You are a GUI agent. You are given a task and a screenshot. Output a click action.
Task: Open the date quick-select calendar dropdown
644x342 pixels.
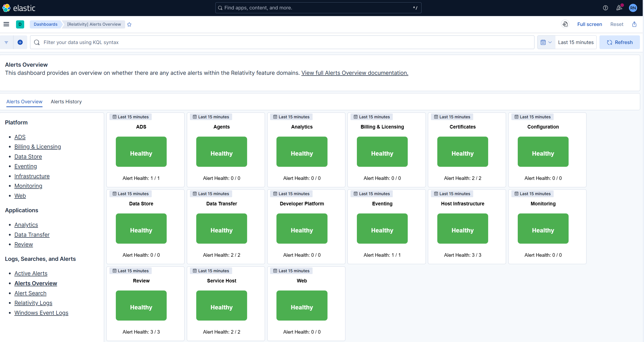click(546, 42)
